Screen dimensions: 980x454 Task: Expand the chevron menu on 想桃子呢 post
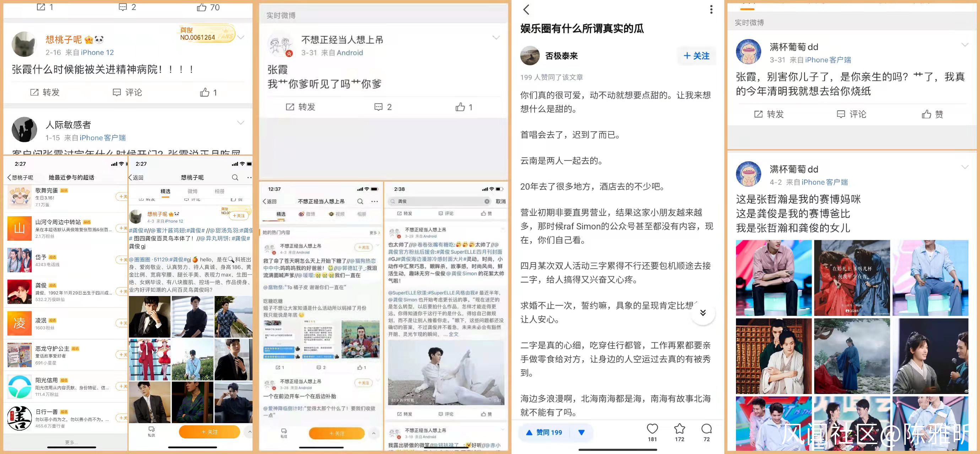(241, 37)
